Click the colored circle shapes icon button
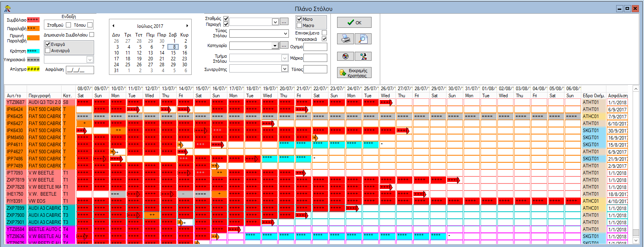This screenshot has height=247, width=644. click(x=345, y=56)
